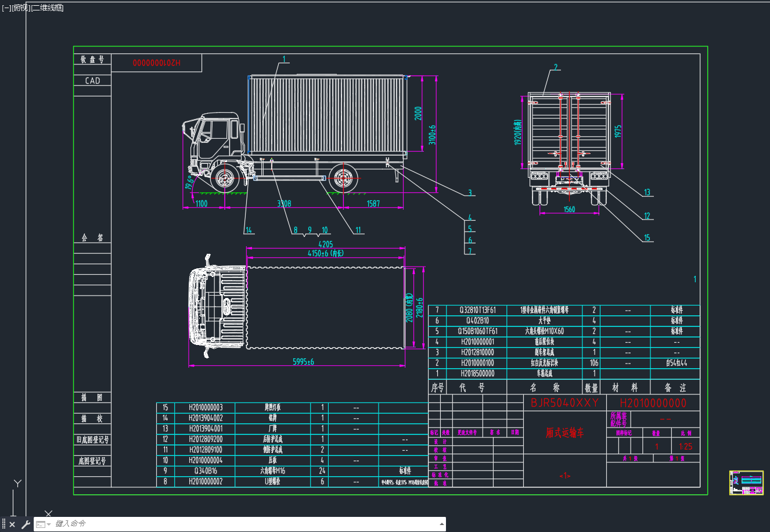Image resolution: width=770 pixels, height=532 pixels.
Task: Select the 描 校 sidebar label
Action: click(x=92, y=418)
